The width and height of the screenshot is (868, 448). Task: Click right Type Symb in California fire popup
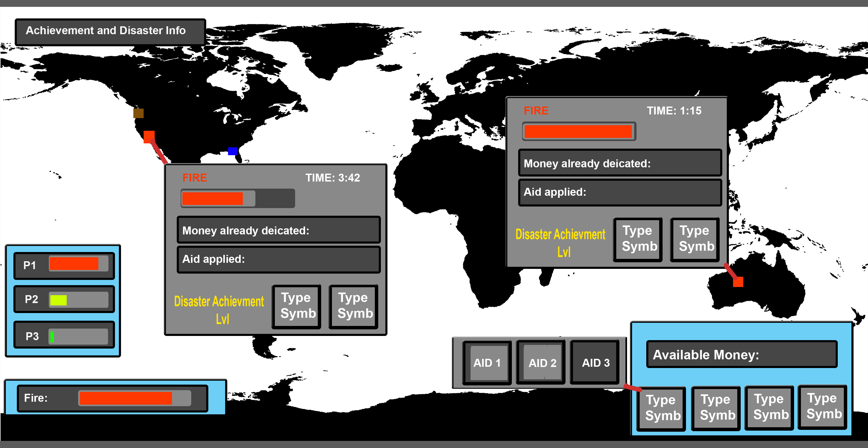click(354, 306)
